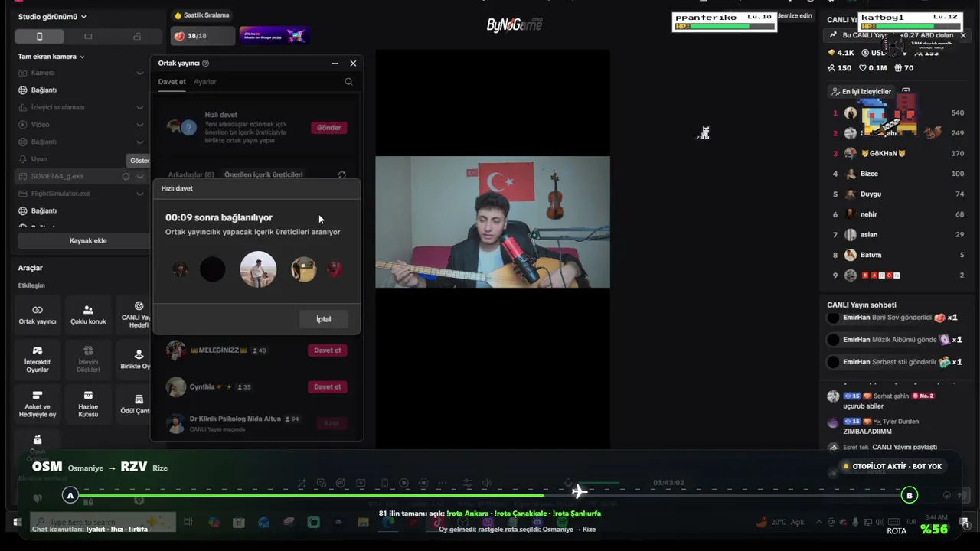
Task: Click the Dr Klinik Psikolog Nida Altun row
Action: pyautogui.click(x=256, y=423)
